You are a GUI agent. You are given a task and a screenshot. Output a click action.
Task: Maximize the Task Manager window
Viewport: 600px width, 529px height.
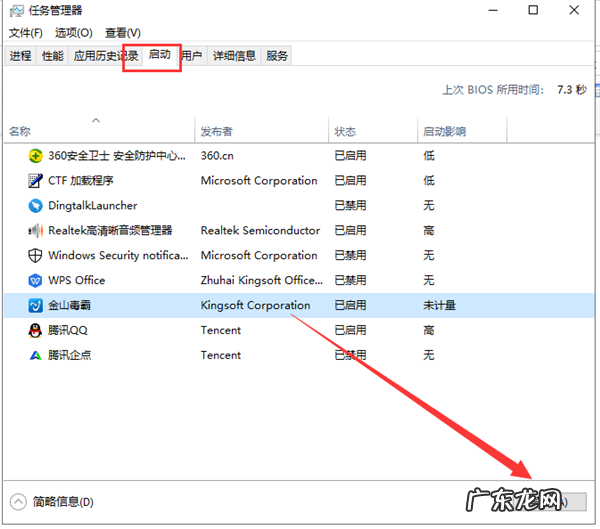(x=533, y=10)
